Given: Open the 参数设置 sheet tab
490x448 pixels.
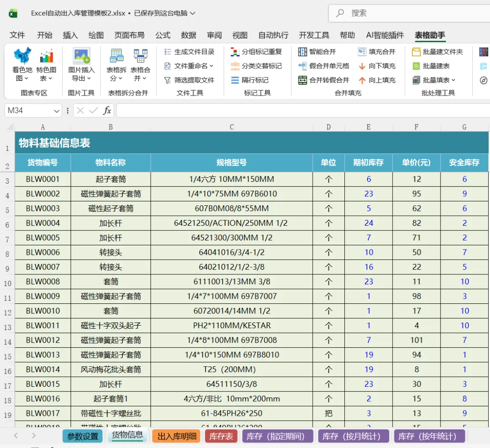Looking at the screenshot, I should [83, 436].
